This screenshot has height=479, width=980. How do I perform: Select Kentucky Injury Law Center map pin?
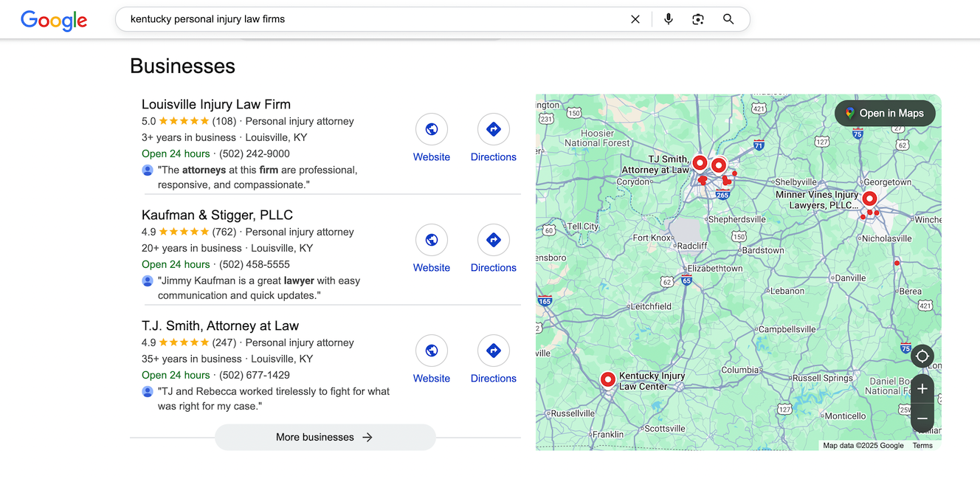click(x=608, y=379)
